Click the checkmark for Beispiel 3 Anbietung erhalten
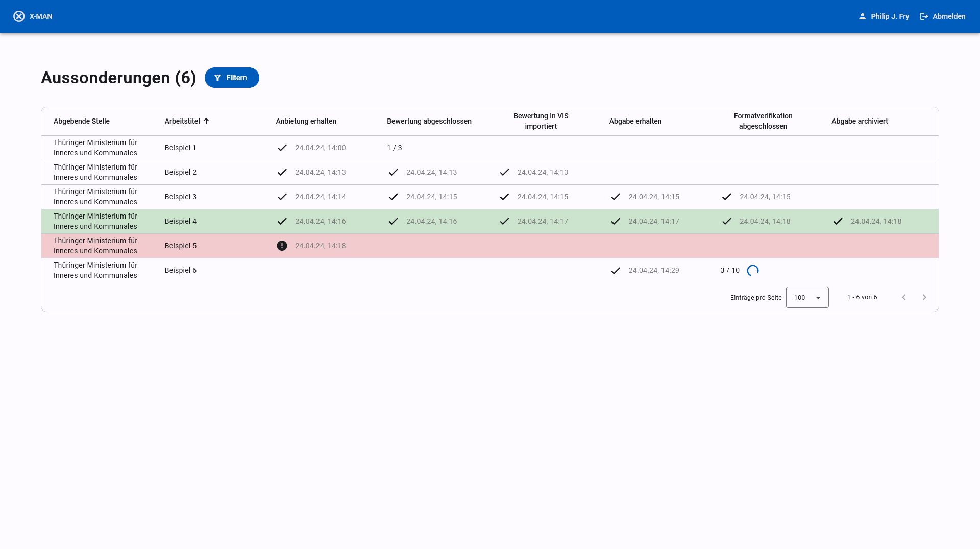 [282, 197]
